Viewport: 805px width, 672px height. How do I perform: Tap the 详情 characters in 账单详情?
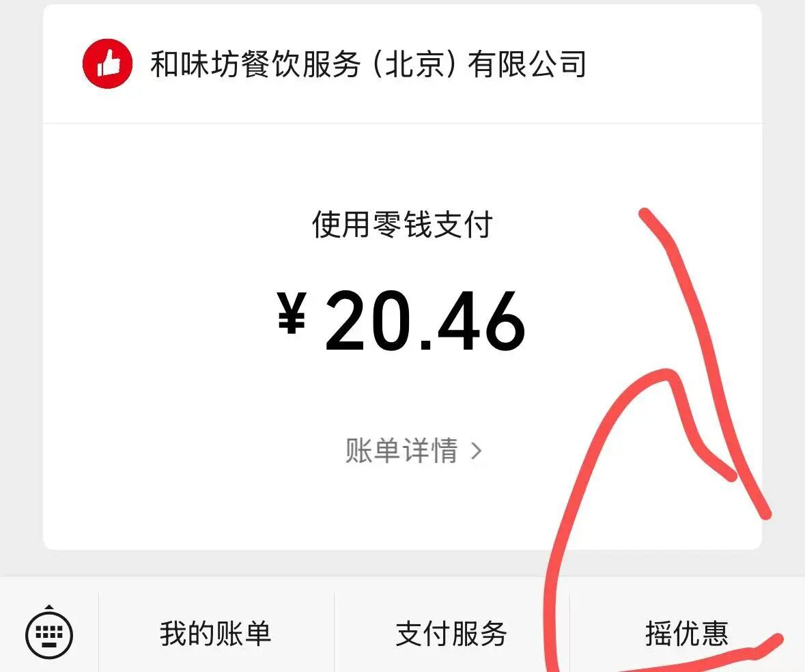click(x=429, y=451)
